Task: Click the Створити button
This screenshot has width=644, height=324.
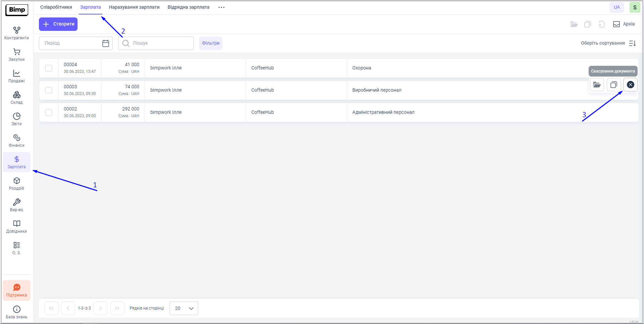Action: click(58, 24)
